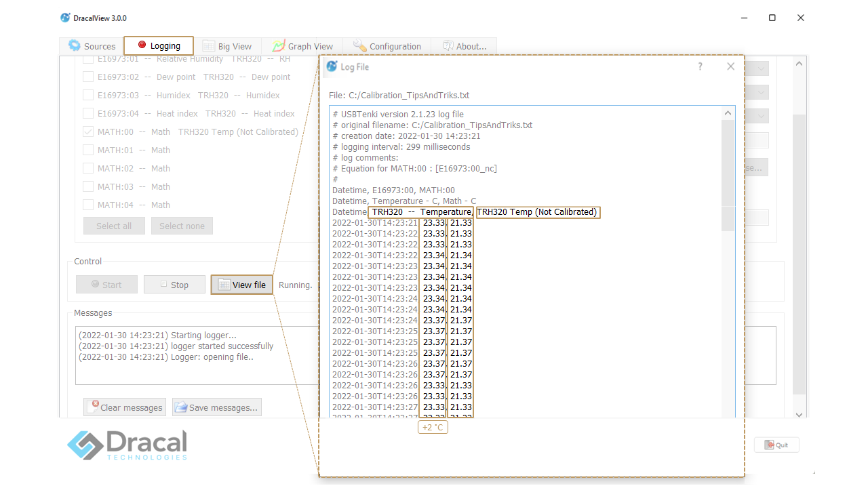Open the Sources tab

click(92, 46)
